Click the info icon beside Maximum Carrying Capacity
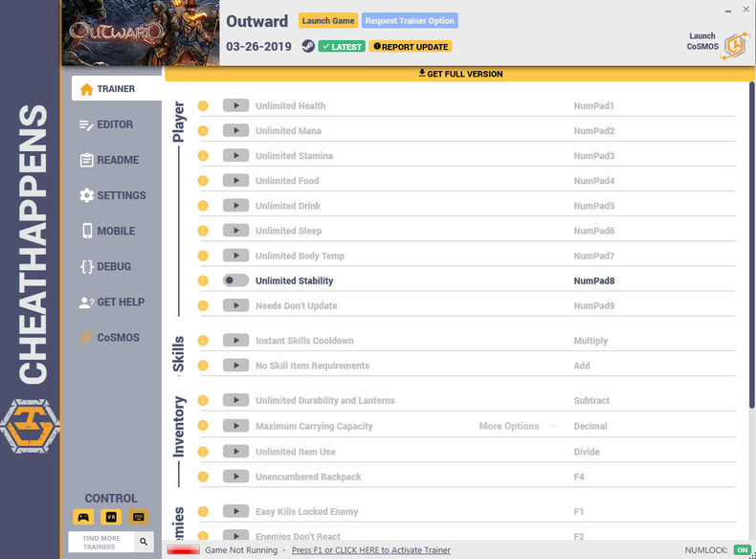This screenshot has height=559, width=756. pos(203,426)
